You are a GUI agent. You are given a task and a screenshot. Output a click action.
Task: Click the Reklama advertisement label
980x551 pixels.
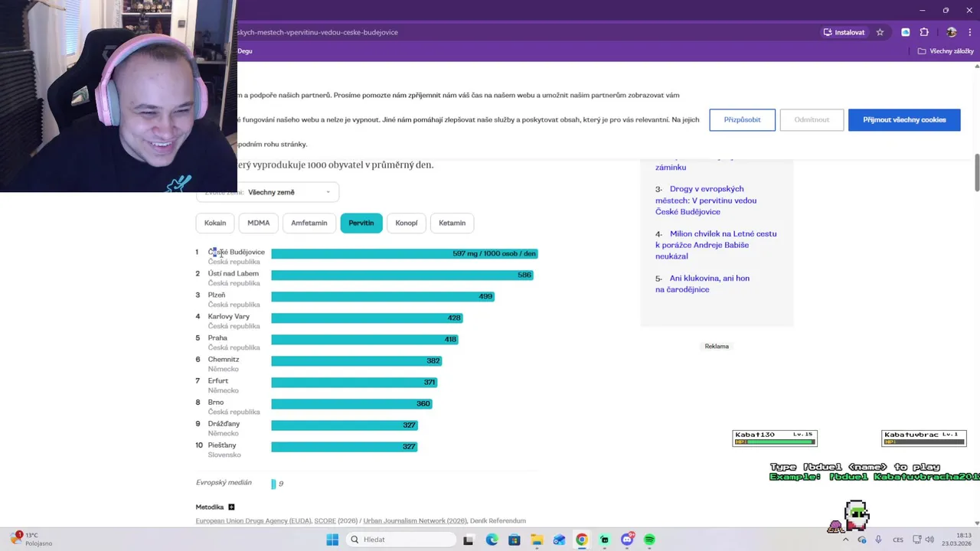717,346
